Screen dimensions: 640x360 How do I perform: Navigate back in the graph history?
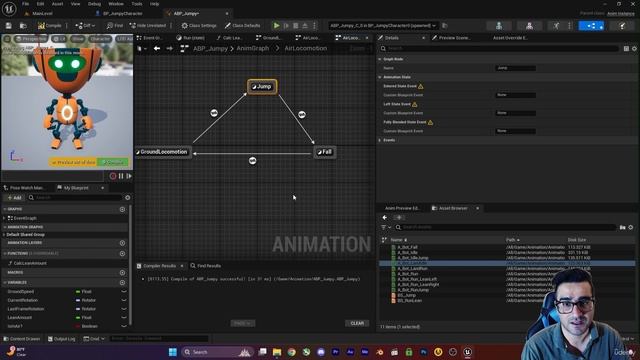click(x=157, y=49)
